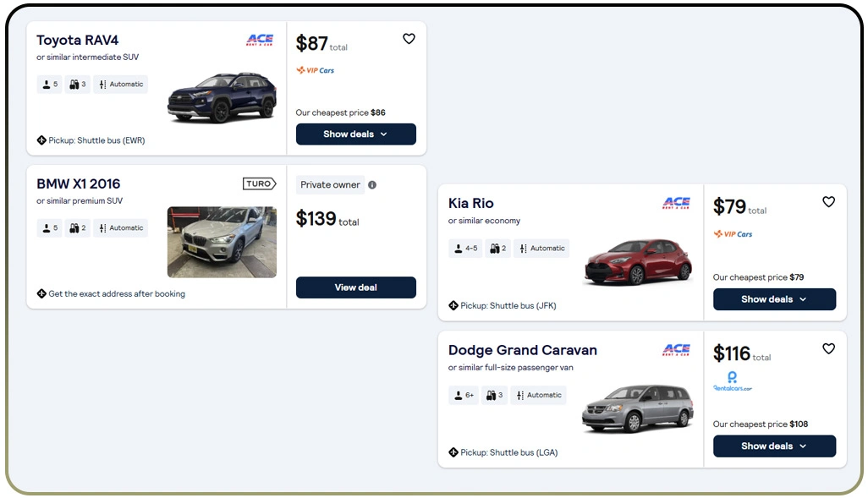Click the info icon next to Private owner
This screenshot has height=498, width=868.
[x=371, y=183]
